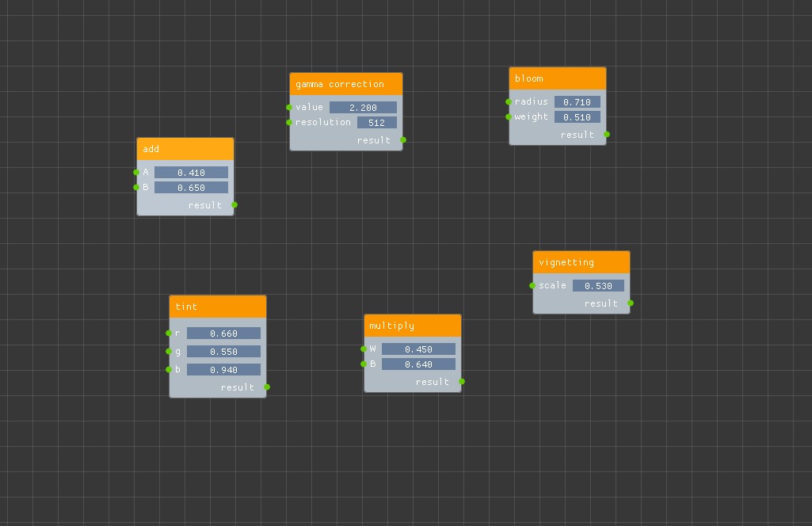Click the bloom result output port
Viewport: 812px width, 526px height.
pos(607,135)
